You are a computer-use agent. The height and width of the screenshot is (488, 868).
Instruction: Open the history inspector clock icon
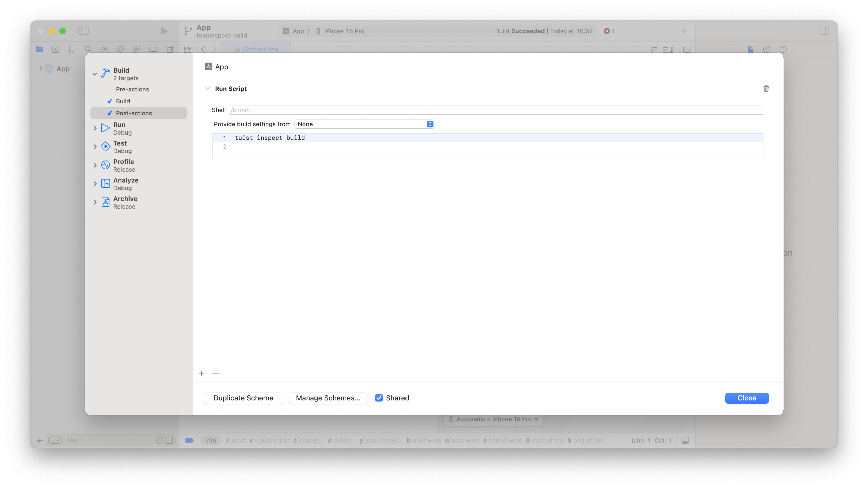point(766,49)
